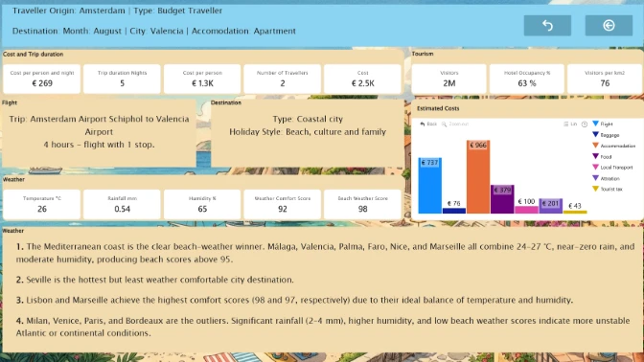The image size is (644, 362).
Task: Click the dark blue € 76 baggage bar
Action: pyautogui.click(x=454, y=211)
